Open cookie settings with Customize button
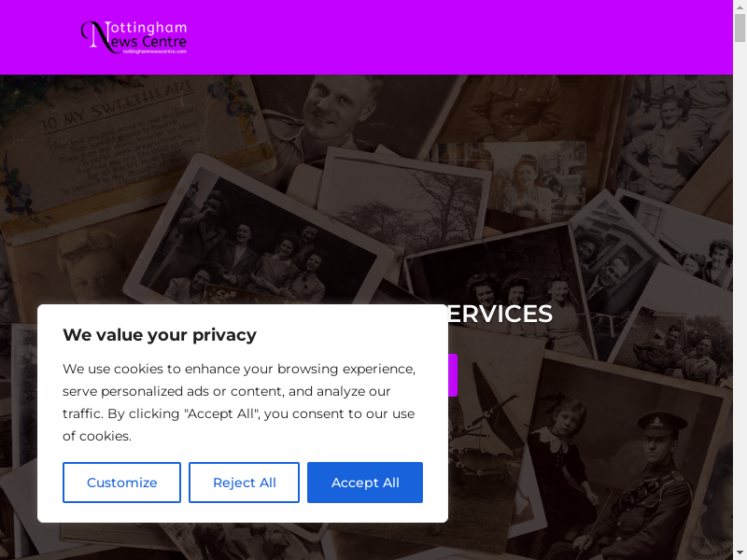The image size is (747, 560). [121, 483]
